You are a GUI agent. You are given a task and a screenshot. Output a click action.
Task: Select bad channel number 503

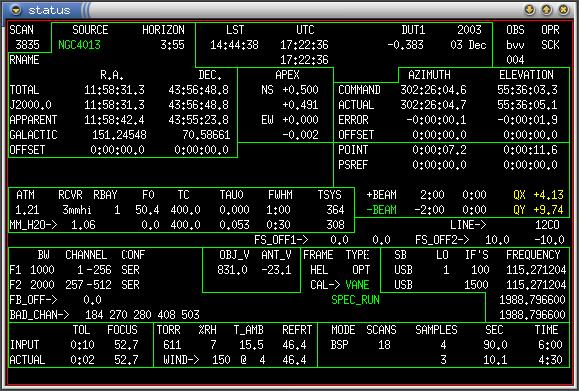190,315
